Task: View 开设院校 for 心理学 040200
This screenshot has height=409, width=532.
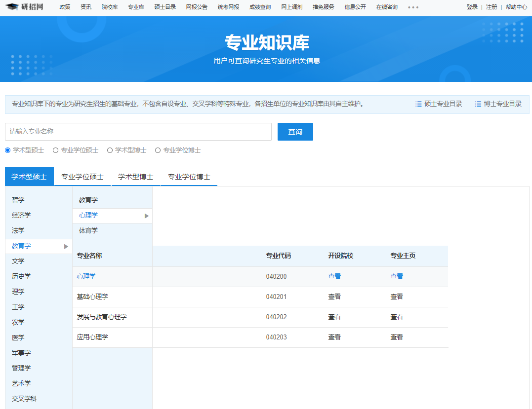Action: tap(334, 276)
